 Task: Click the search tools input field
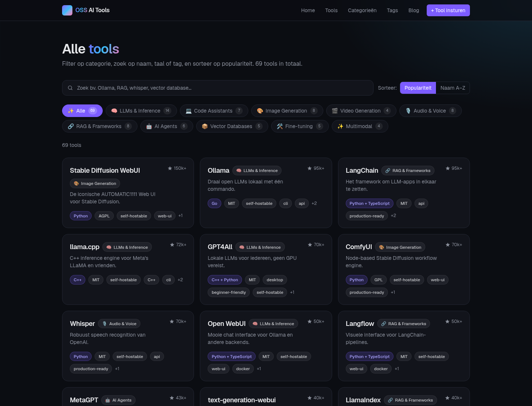point(218,88)
